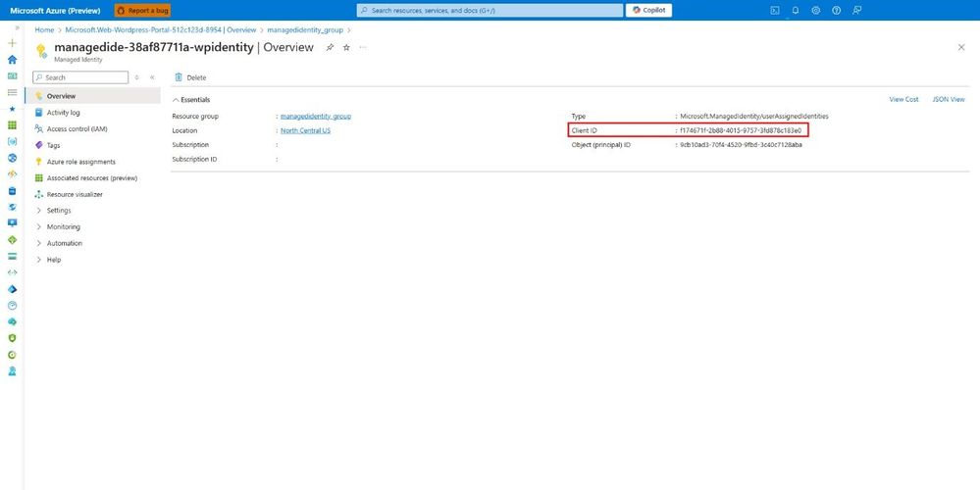This screenshot has width=980, height=490.
Task: Open Microsoft Defender shield sidebar icon
Action: [x=12, y=338]
